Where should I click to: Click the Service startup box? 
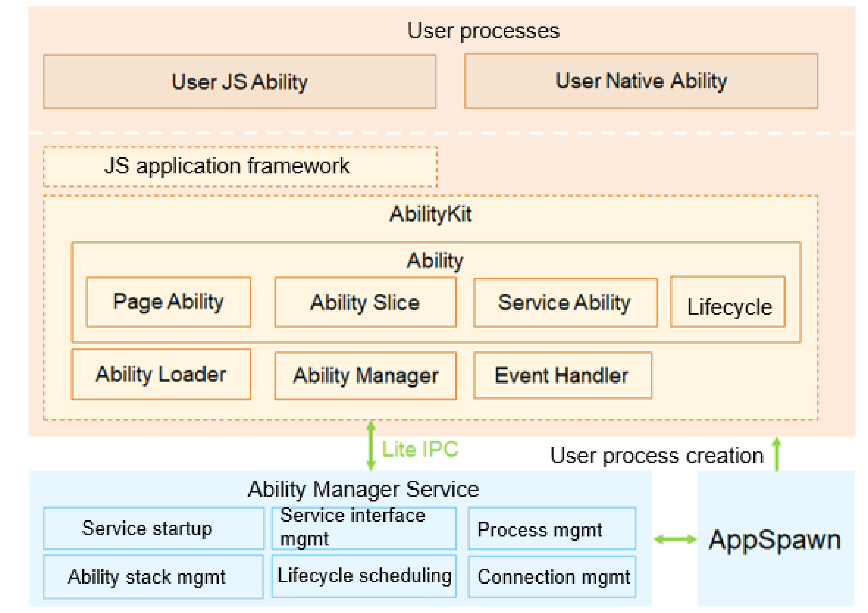[153, 528]
